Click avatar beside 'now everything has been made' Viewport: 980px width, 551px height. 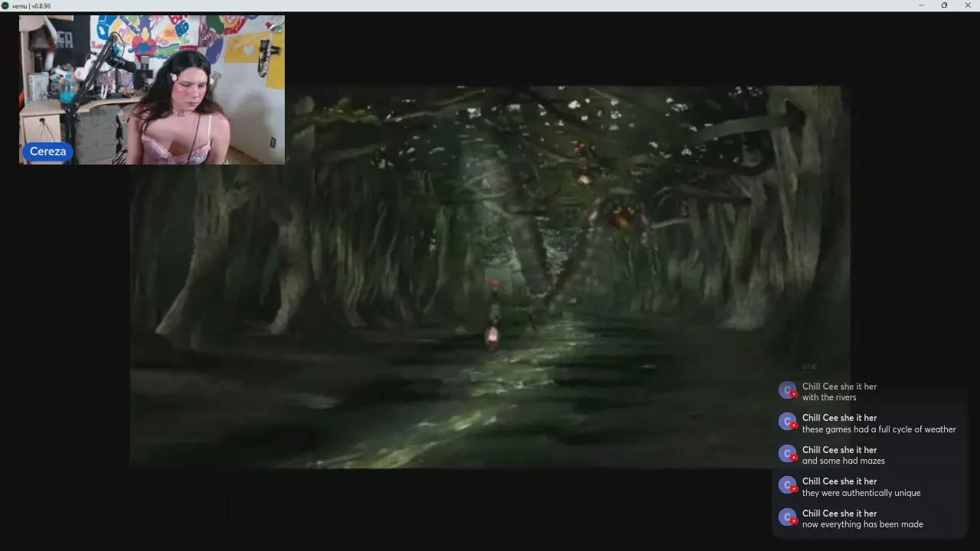(788, 517)
